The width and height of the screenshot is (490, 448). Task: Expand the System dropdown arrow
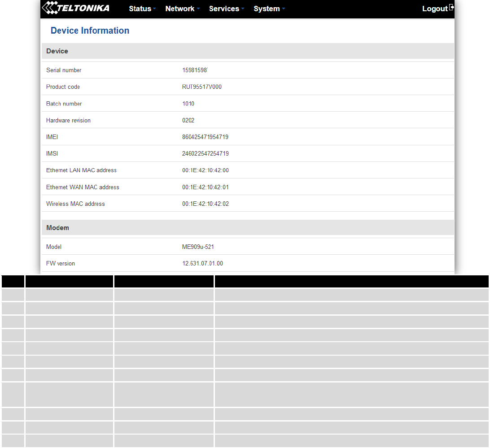click(284, 9)
